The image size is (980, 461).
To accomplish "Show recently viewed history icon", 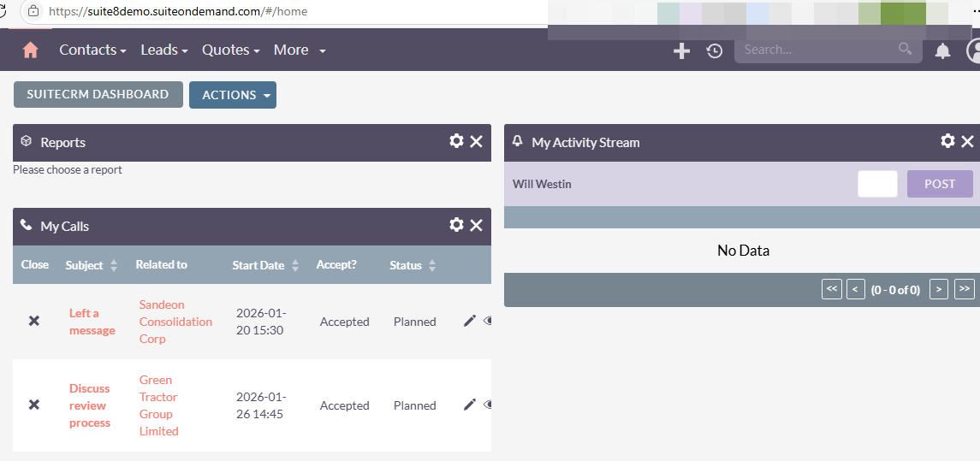I will pyautogui.click(x=715, y=50).
